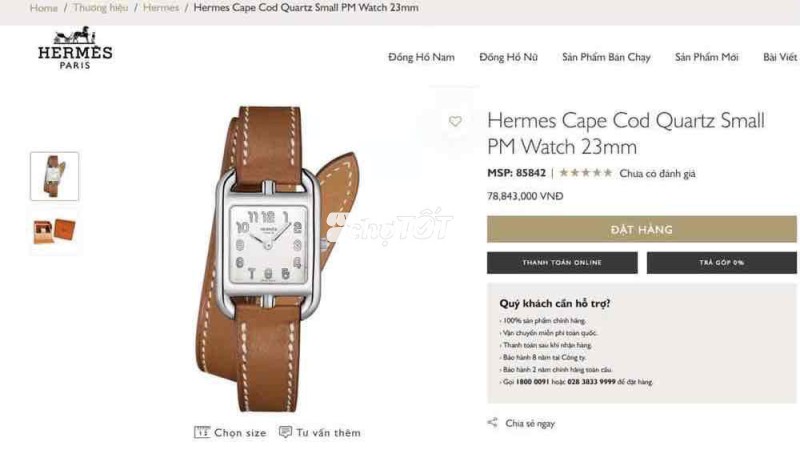Open Hermes breadcrumb link
This screenshot has width=800, height=454.
pos(161,8)
